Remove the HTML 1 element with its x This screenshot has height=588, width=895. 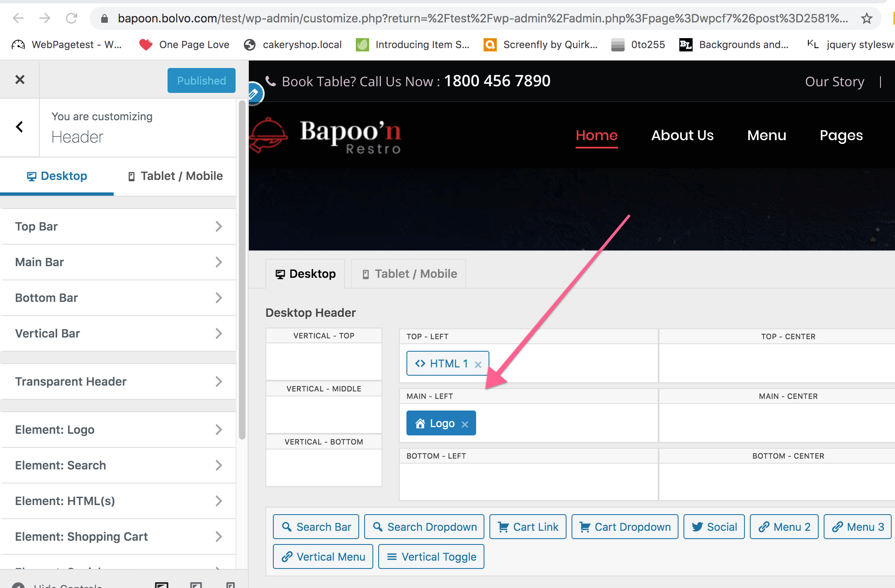(x=478, y=364)
